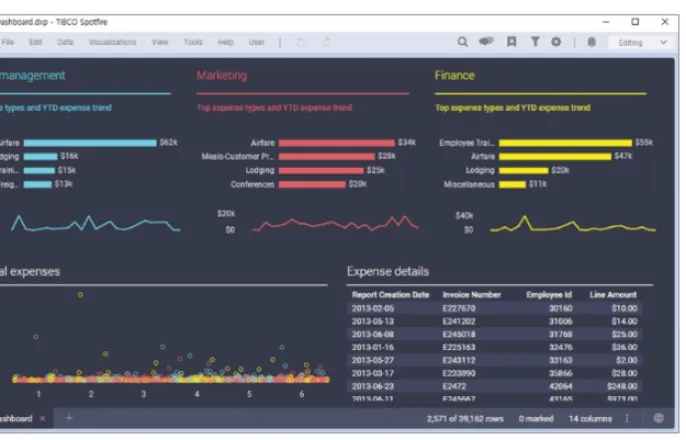Viewport: 686px width, 440px height.
Task: Click the notifications bell icon
Action: [592, 42]
